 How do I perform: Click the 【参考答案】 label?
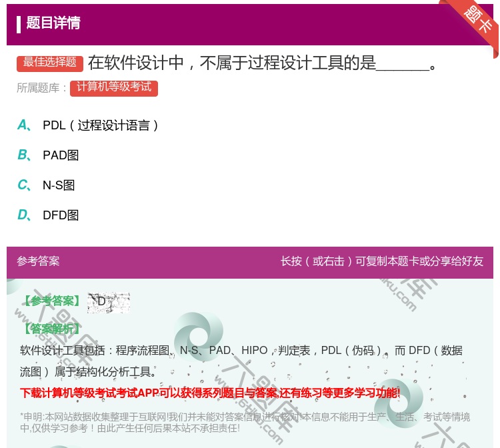coord(52,301)
